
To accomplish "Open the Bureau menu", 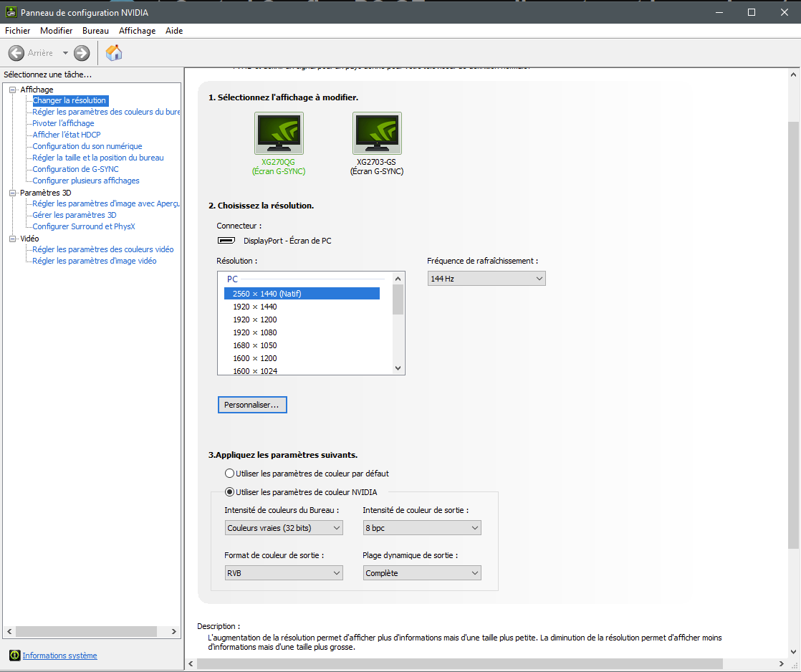I will [x=95, y=31].
